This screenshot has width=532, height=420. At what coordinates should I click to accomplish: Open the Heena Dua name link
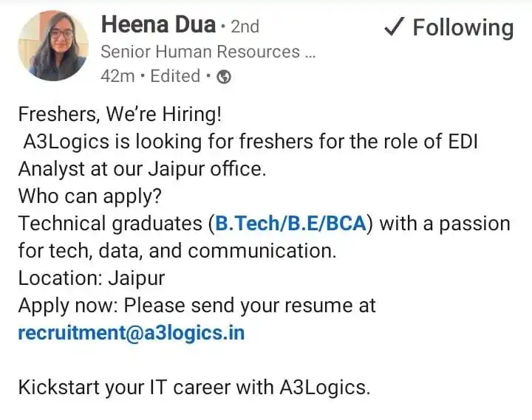(x=158, y=25)
